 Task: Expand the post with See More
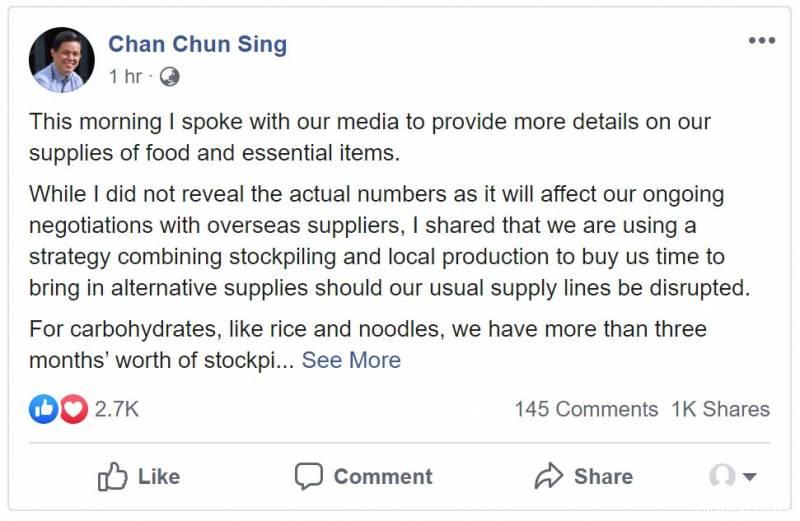tap(351, 360)
